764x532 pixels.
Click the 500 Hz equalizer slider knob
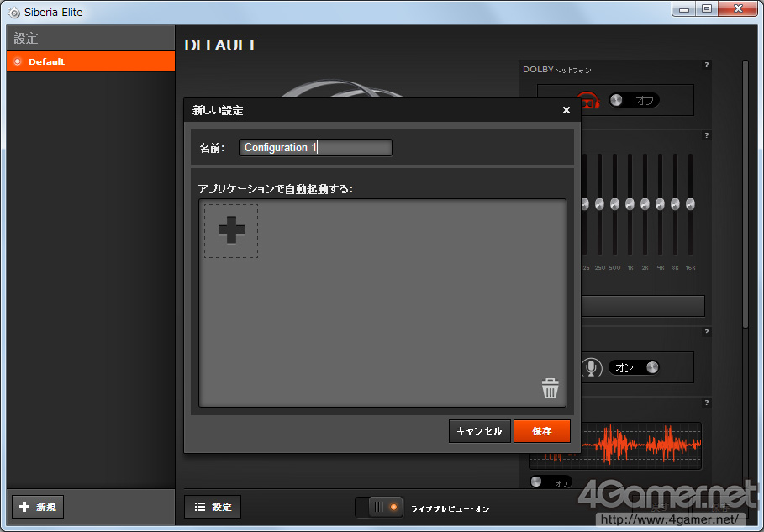click(x=615, y=204)
